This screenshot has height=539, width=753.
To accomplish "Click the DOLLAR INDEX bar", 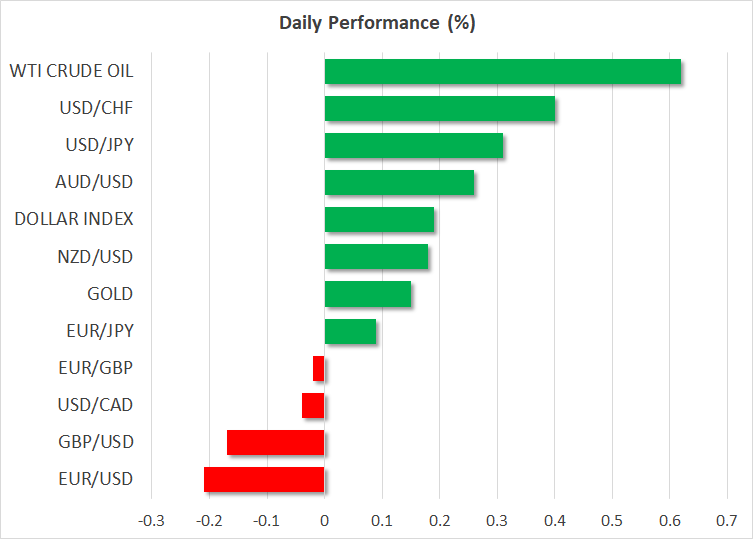I will (x=379, y=220).
